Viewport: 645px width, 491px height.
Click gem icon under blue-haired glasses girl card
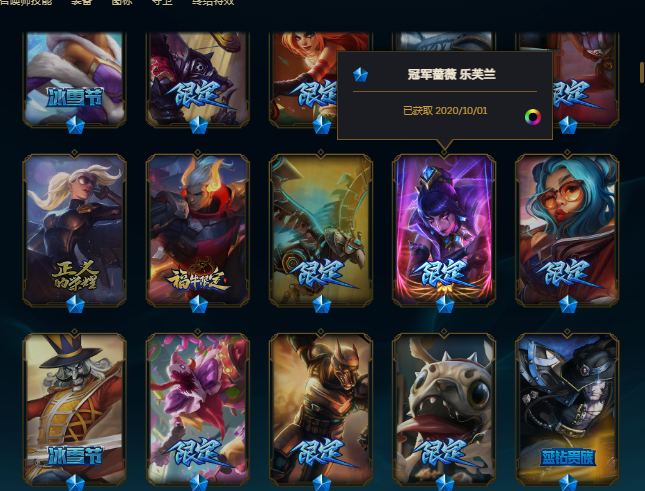[x=568, y=305]
